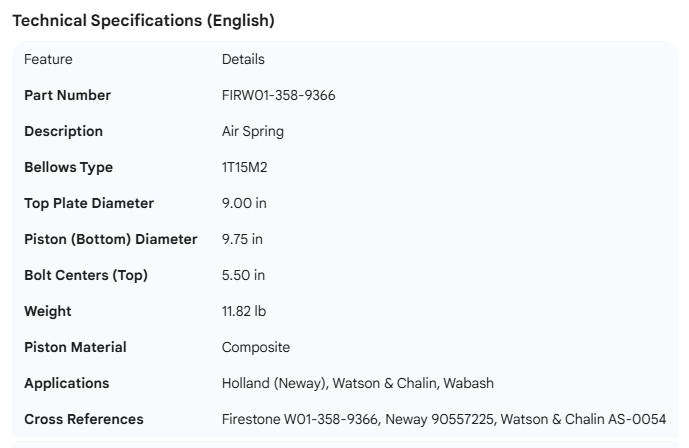Click the FIRW01-358-9366 part number value
Image resolution: width=689 pixels, height=448 pixels.
point(278,95)
